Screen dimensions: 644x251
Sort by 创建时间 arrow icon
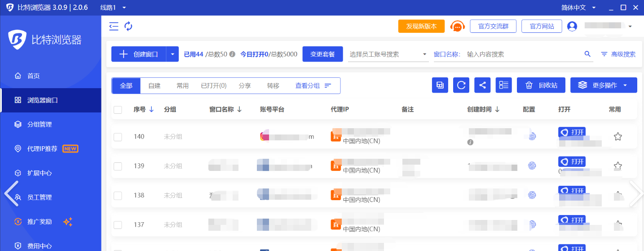tap(497, 109)
